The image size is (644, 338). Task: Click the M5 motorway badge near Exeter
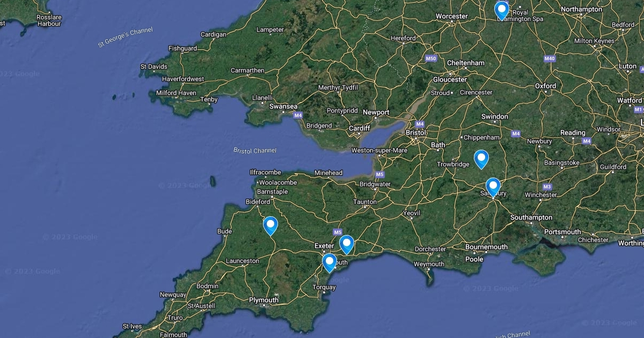(x=337, y=232)
